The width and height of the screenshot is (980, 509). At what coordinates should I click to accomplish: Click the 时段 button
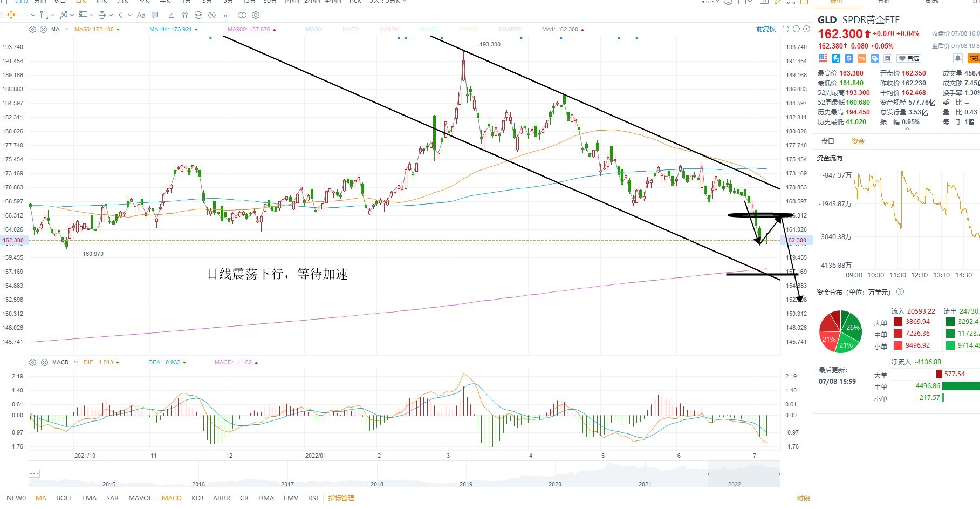click(x=803, y=498)
